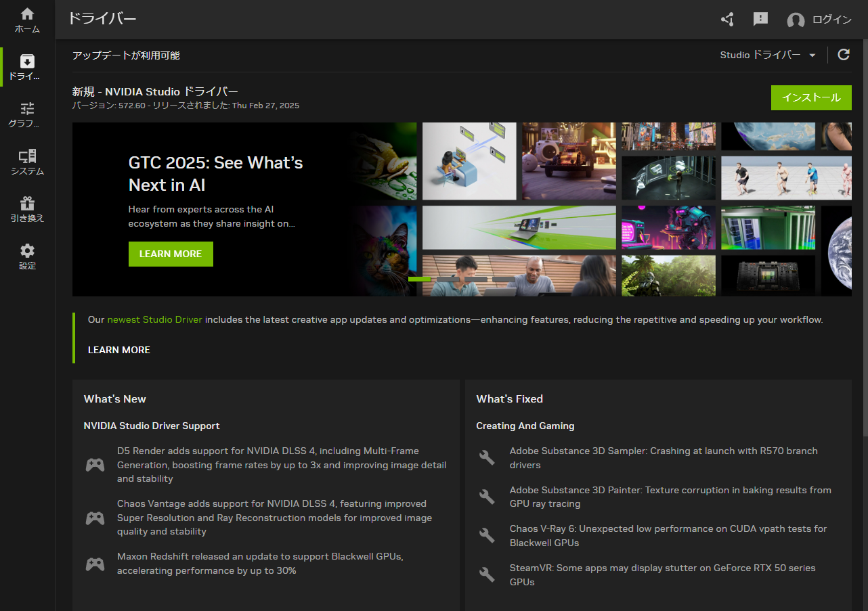This screenshot has width=868, height=611.
Task: Click gamepad icon beside D5 Render entry
Action: (95, 465)
